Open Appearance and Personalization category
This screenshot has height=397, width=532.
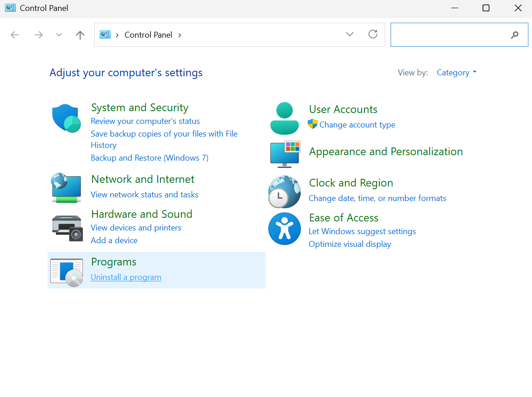coord(386,152)
